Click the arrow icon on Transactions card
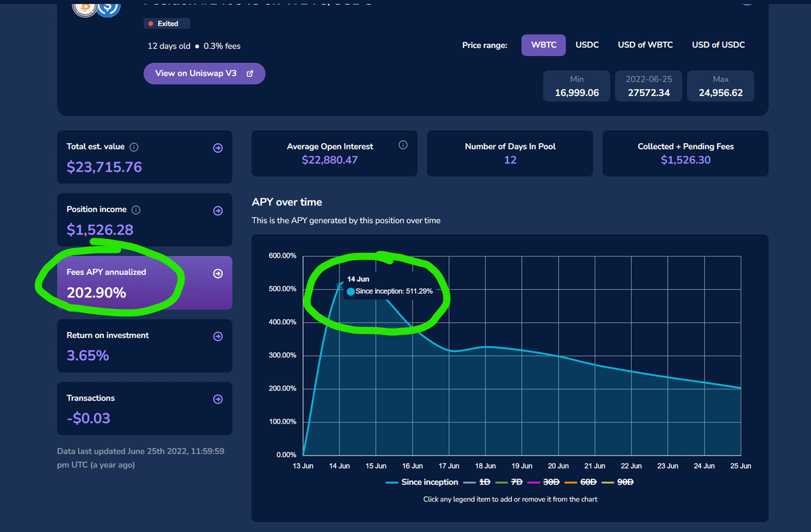This screenshot has height=532, width=811. pyautogui.click(x=218, y=400)
